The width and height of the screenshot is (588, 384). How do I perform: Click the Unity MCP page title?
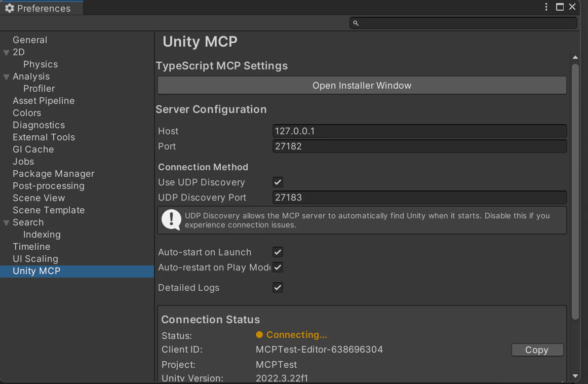(200, 42)
